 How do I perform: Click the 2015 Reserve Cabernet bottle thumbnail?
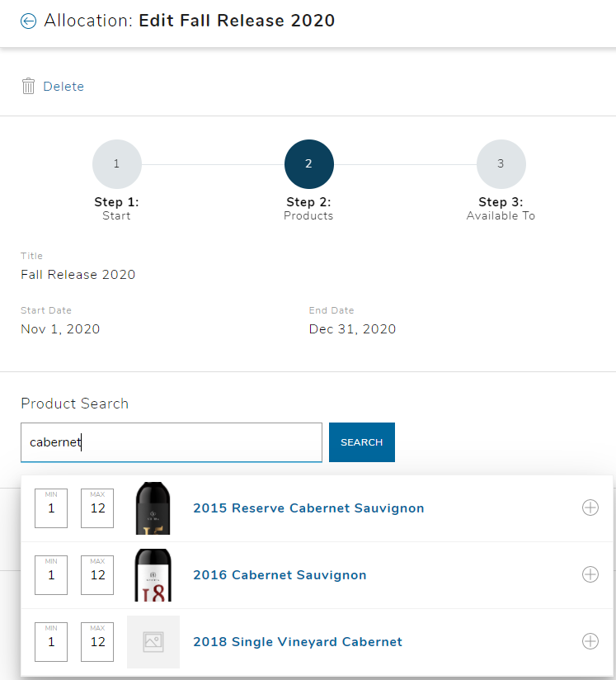coord(153,508)
